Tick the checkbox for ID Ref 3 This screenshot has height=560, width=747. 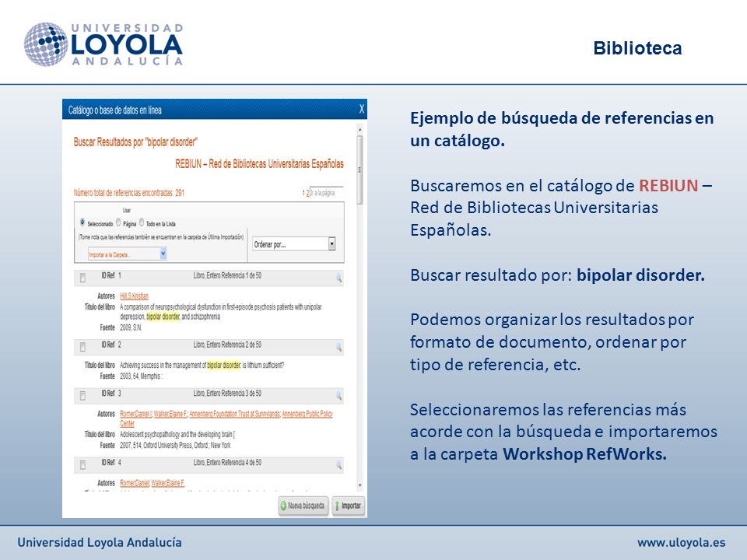(x=82, y=395)
